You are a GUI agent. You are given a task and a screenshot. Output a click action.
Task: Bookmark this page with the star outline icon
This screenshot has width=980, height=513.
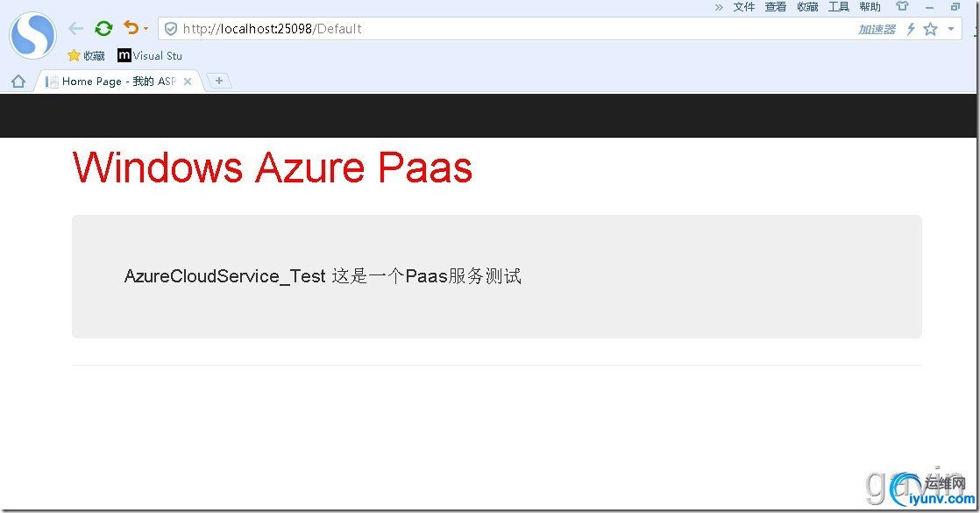(x=931, y=29)
